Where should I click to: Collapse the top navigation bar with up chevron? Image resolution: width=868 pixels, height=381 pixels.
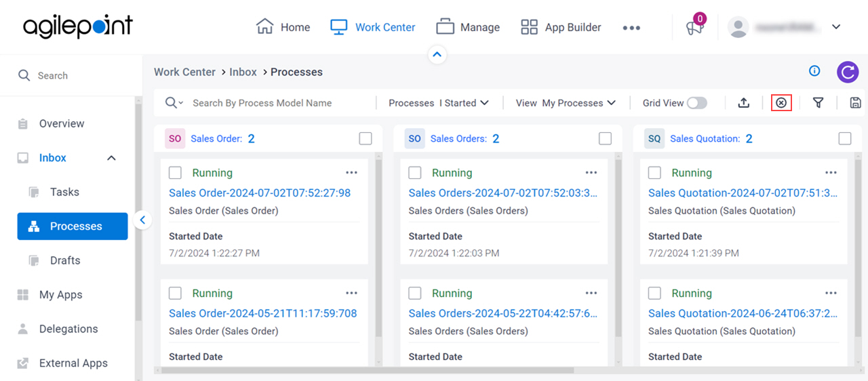pos(437,55)
